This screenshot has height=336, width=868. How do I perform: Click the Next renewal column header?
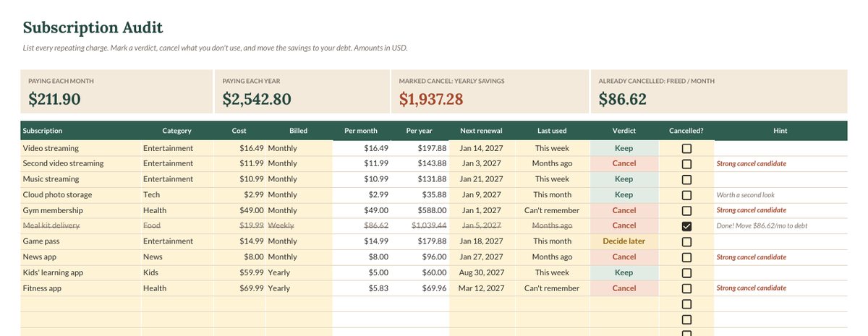[x=481, y=131]
